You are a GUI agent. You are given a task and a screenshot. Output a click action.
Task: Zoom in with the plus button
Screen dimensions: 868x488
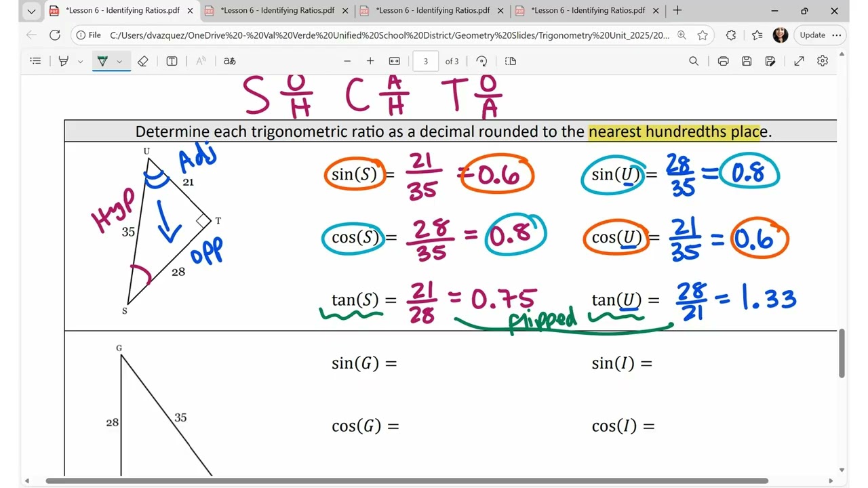tap(370, 61)
